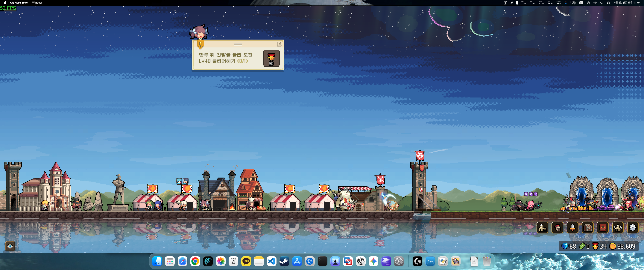
Task: Click the gold coin currency counter
Action: point(622,246)
